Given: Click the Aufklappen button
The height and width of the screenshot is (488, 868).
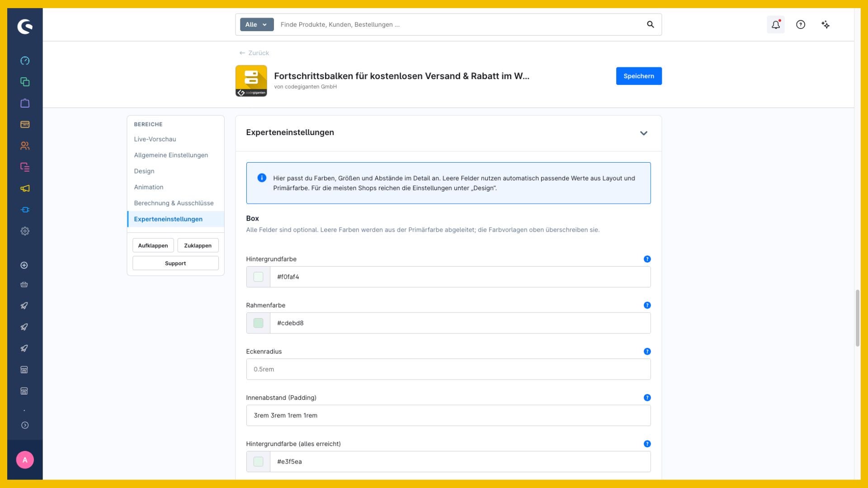Looking at the screenshot, I should [x=153, y=245].
